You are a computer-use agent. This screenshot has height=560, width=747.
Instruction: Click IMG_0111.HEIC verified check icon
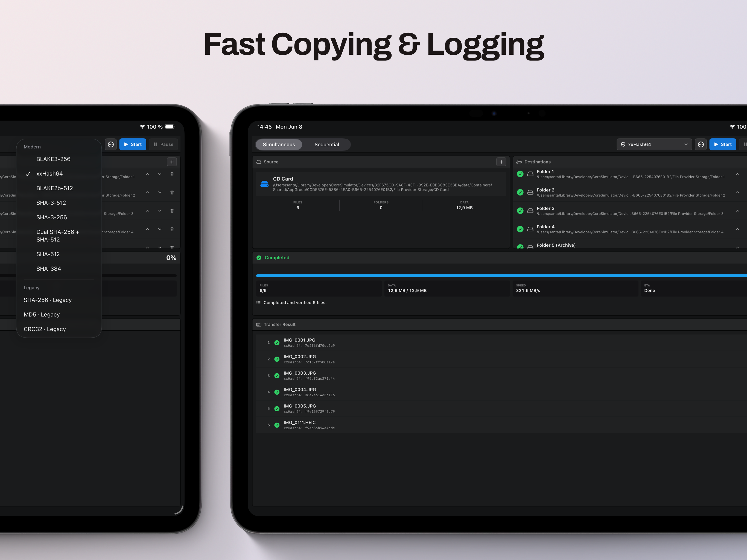(277, 425)
